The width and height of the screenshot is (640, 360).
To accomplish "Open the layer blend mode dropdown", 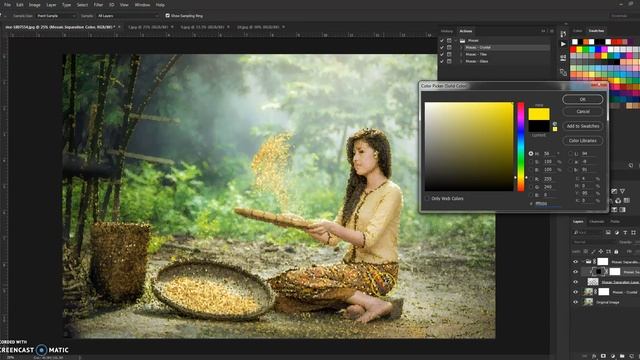I will (x=594, y=242).
